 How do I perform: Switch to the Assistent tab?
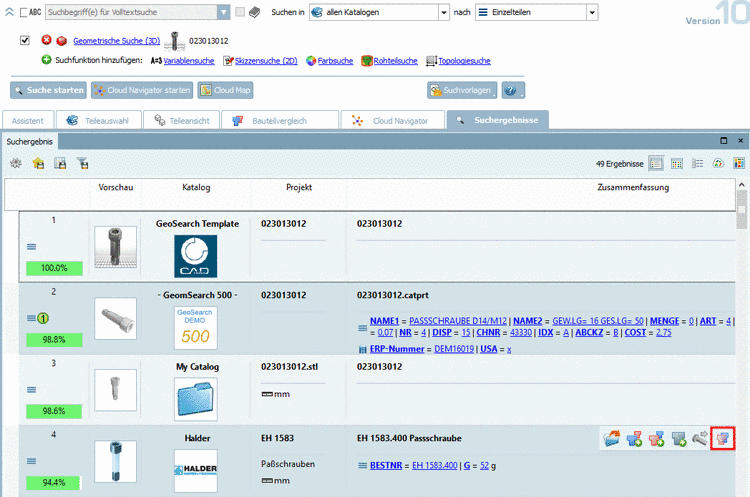(28, 121)
